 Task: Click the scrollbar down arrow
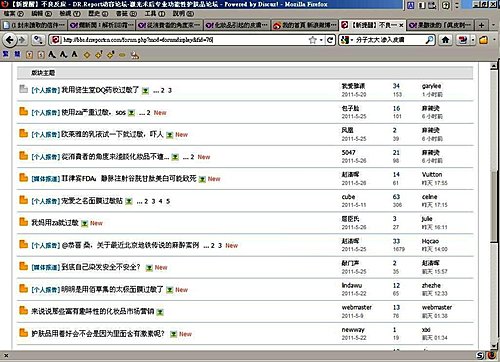pyautogui.click(x=494, y=345)
